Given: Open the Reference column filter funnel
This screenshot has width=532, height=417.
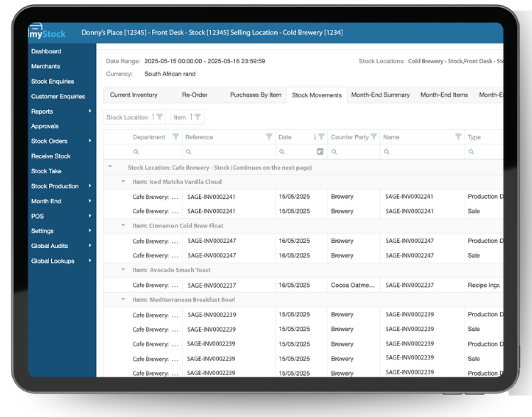Looking at the screenshot, I should (x=268, y=137).
